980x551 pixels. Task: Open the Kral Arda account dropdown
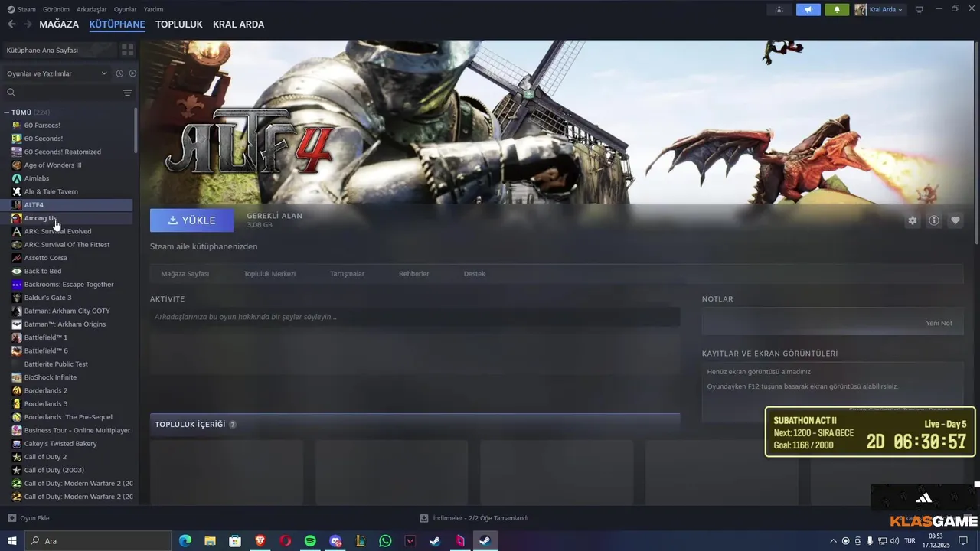(879, 10)
